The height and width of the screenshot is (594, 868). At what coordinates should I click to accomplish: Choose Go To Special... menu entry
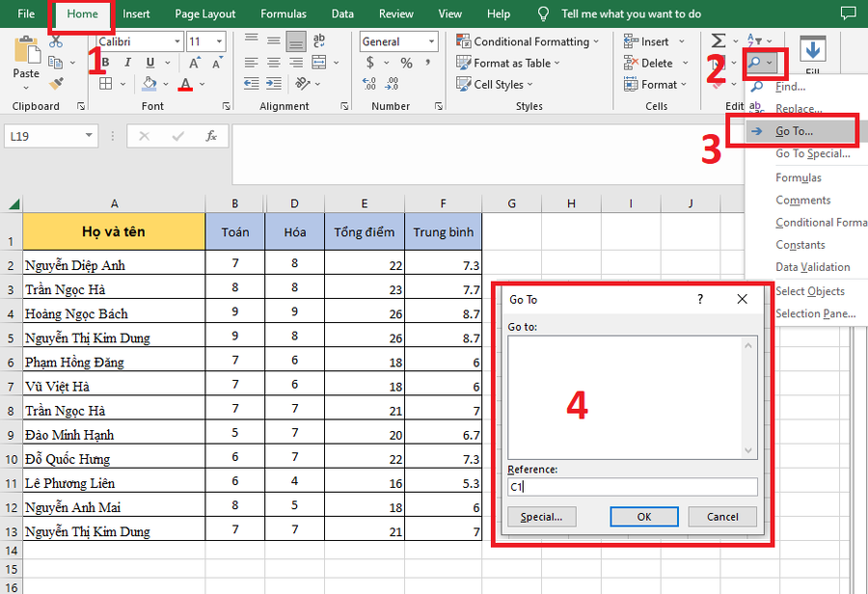tap(812, 154)
